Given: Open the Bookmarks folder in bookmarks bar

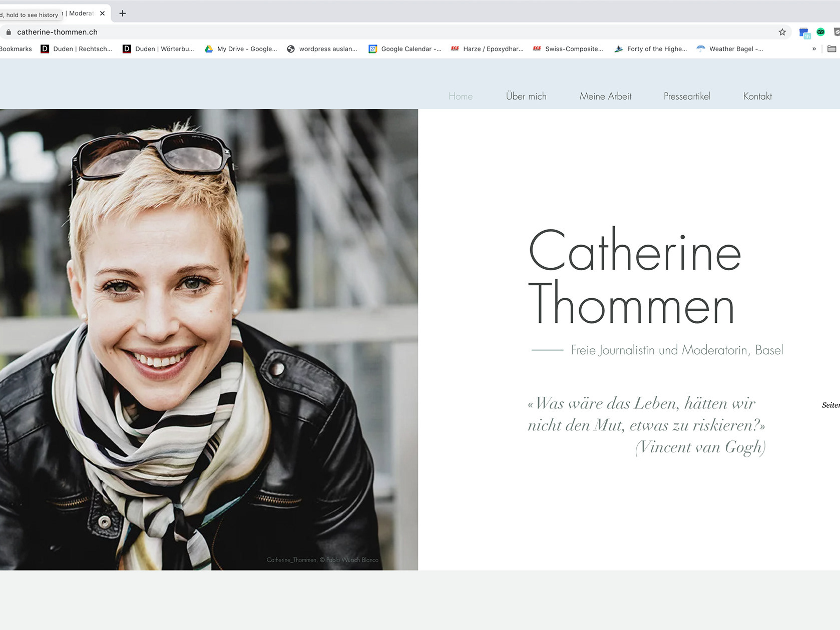Looking at the screenshot, I should (16, 49).
